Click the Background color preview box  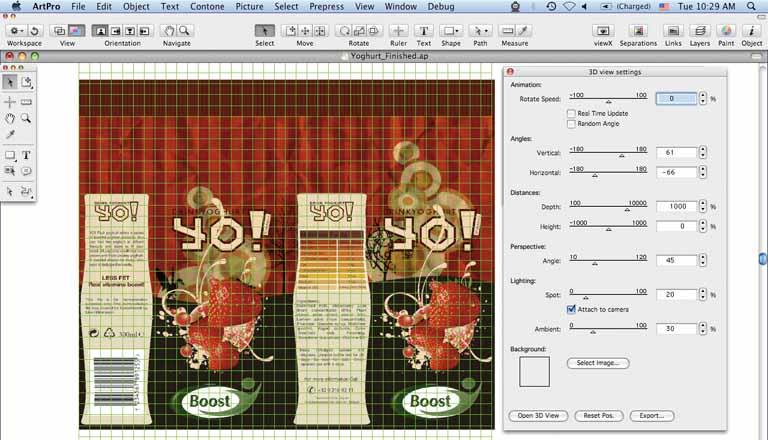(x=534, y=371)
